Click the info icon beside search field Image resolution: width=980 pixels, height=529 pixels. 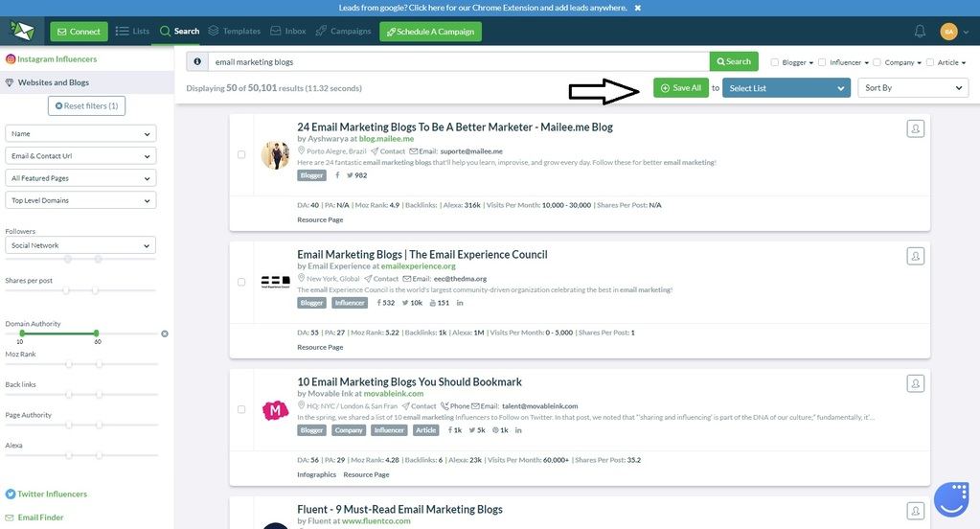tap(197, 61)
